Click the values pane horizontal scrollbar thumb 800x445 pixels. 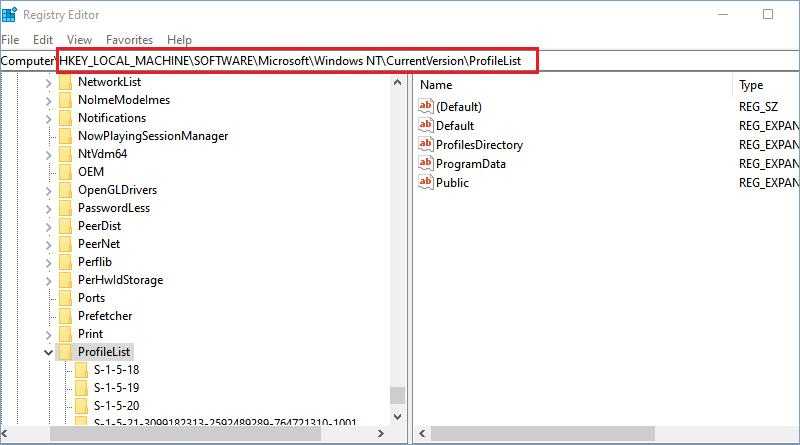pyautogui.click(x=543, y=434)
